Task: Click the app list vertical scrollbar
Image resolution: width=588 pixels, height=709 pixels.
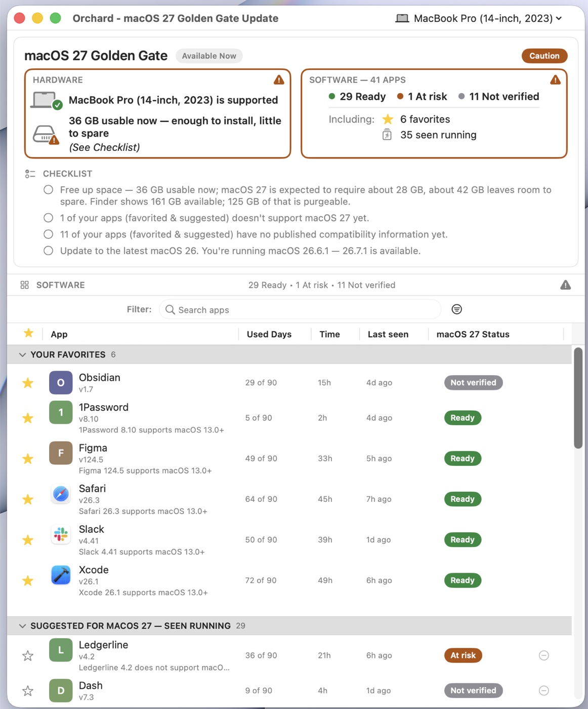Action: [x=578, y=398]
